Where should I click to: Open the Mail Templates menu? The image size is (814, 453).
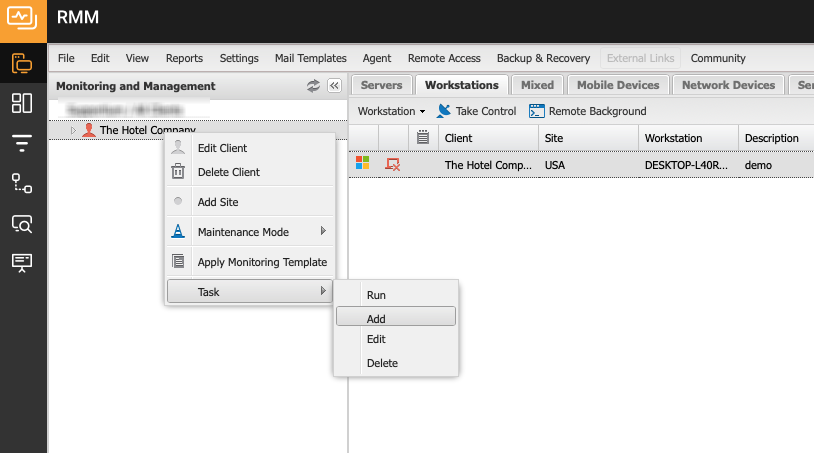(x=310, y=58)
